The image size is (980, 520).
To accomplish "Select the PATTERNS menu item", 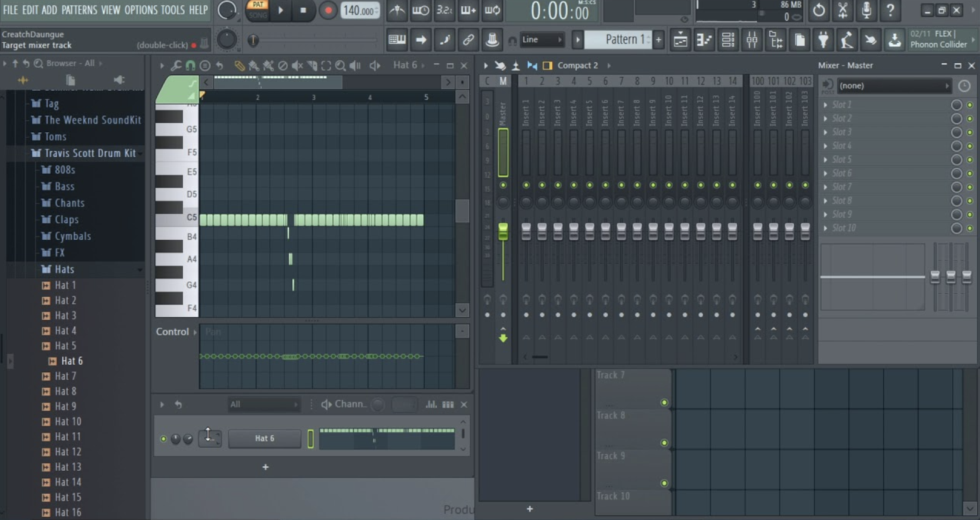I will [x=77, y=10].
